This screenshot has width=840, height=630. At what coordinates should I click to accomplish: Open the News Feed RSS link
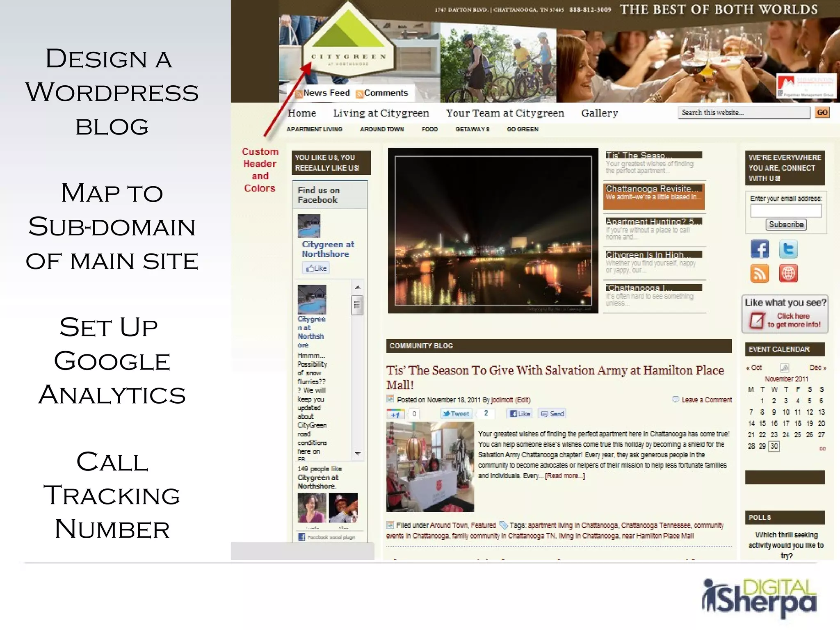[x=323, y=93]
